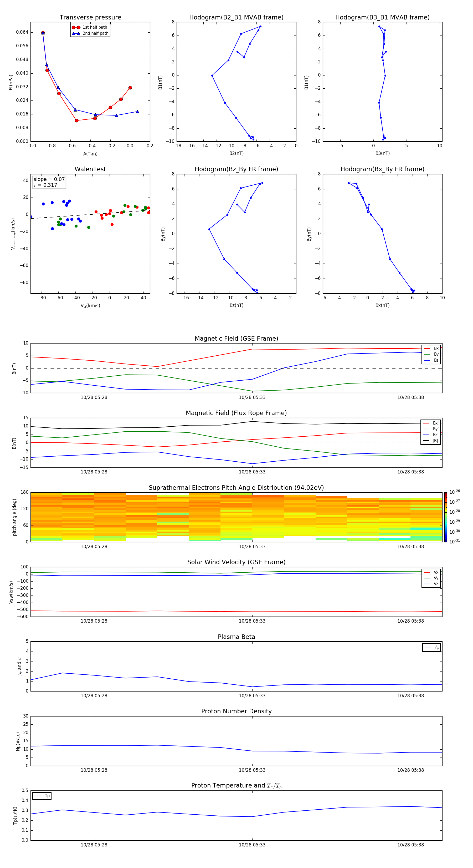The image size is (473, 868).
Task: Click the "Bx(nT)" x-axis label
Action: pyautogui.click(x=382, y=305)
